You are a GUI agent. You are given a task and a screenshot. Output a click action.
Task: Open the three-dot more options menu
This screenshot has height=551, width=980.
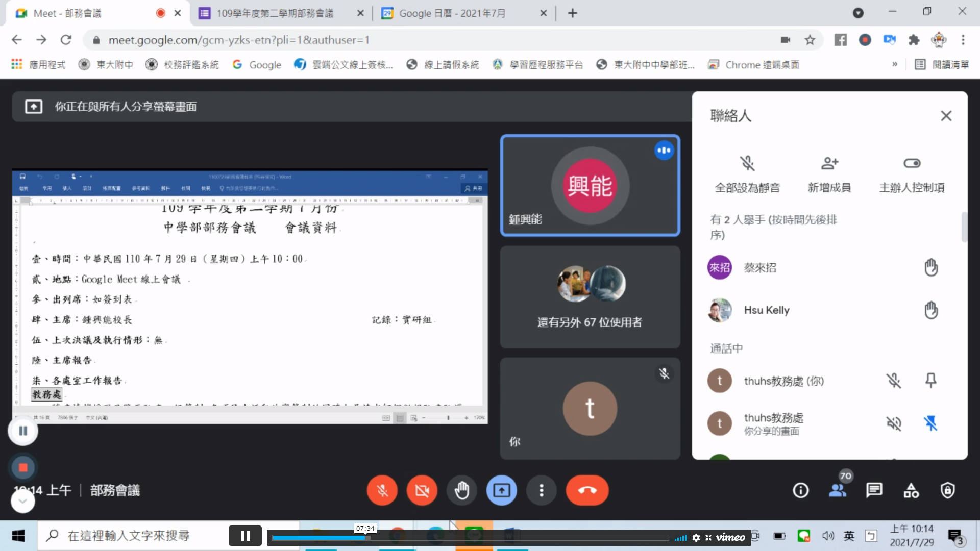pyautogui.click(x=541, y=491)
